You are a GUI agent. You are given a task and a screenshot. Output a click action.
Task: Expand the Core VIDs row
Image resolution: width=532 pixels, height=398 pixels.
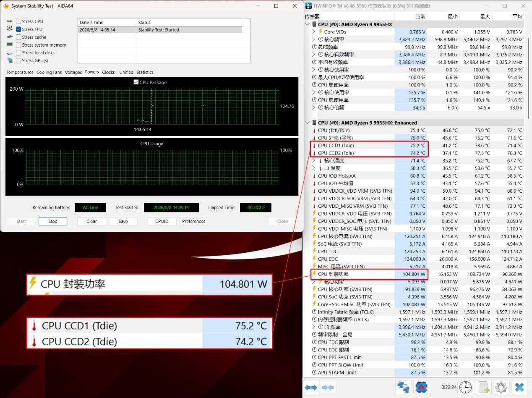[x=314, y=32]
